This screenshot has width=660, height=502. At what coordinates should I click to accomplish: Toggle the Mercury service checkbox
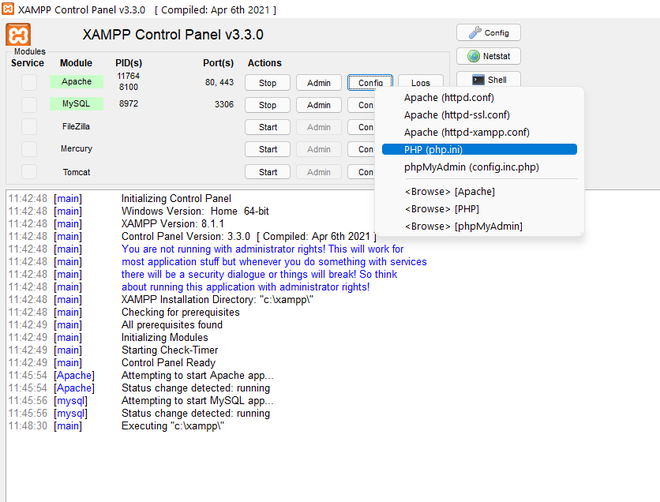click(29, 149)
